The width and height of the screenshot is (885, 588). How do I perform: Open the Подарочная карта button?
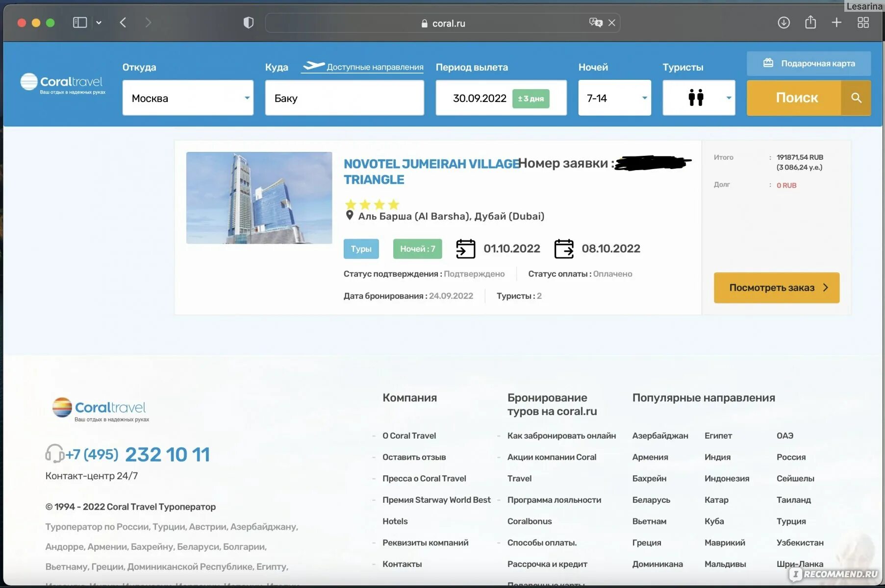(809, 63)
